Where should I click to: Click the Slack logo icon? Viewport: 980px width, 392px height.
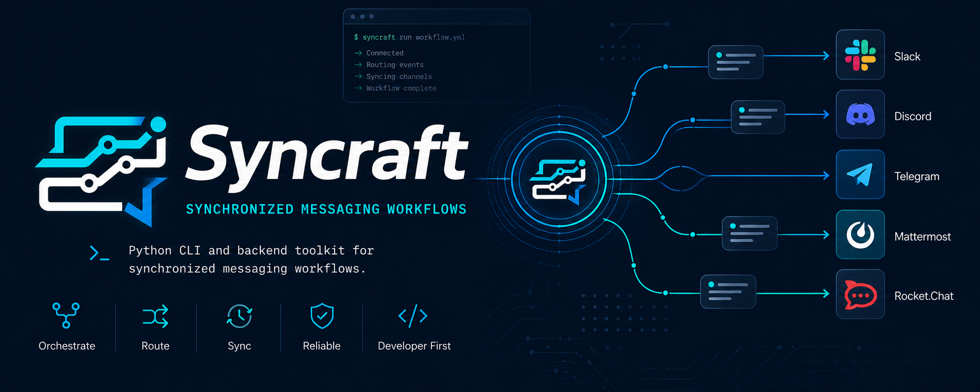pyautogui.click(x=860, y=55)
